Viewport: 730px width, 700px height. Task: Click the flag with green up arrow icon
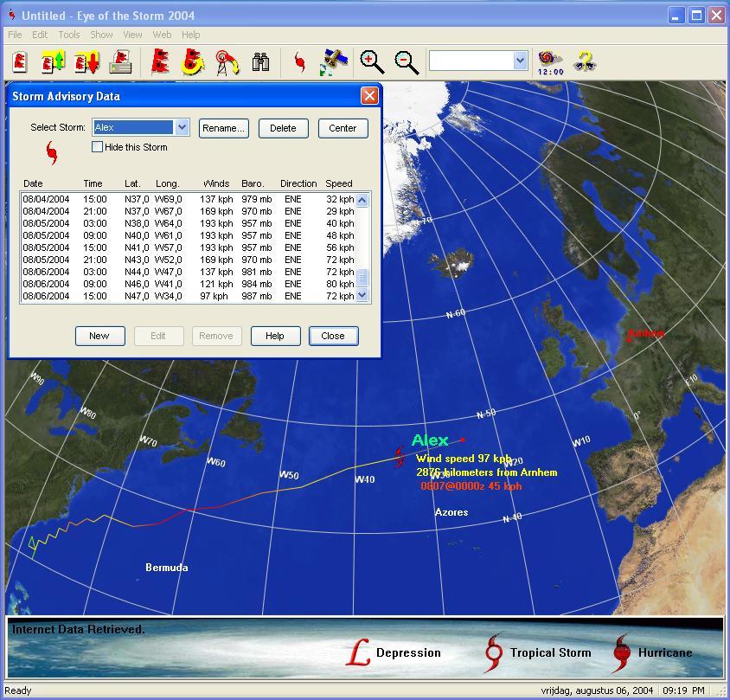click(x=54, y=61)
